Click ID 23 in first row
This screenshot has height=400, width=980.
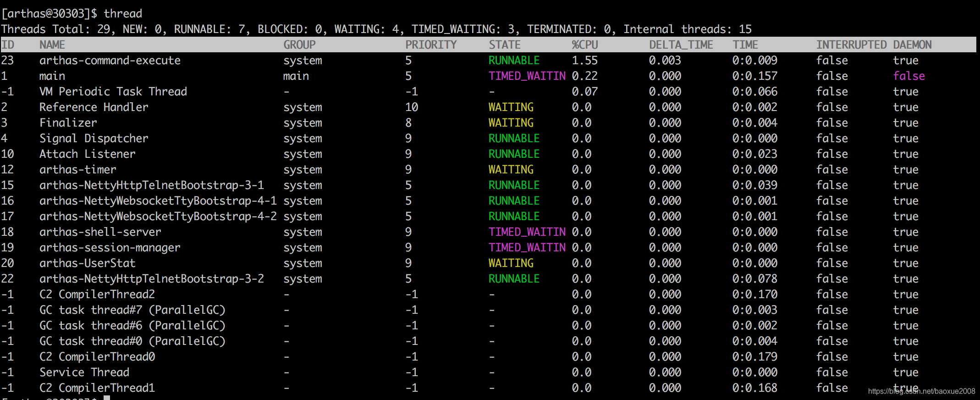7,60
